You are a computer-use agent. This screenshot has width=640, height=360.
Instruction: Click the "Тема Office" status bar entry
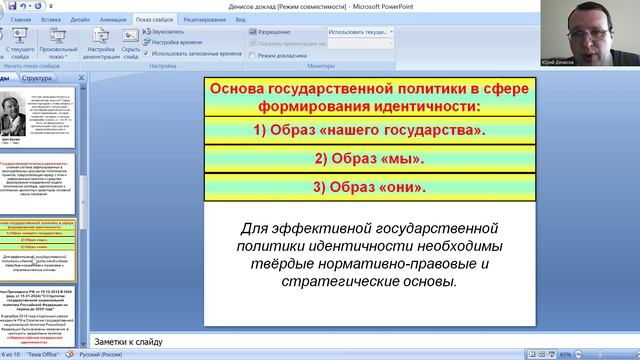42,355
